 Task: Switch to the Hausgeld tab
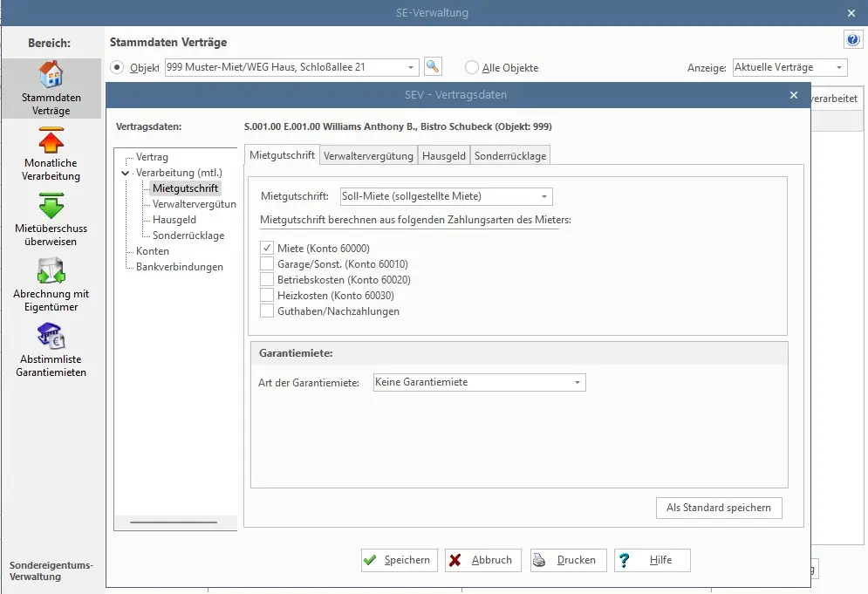pos(444,156)
